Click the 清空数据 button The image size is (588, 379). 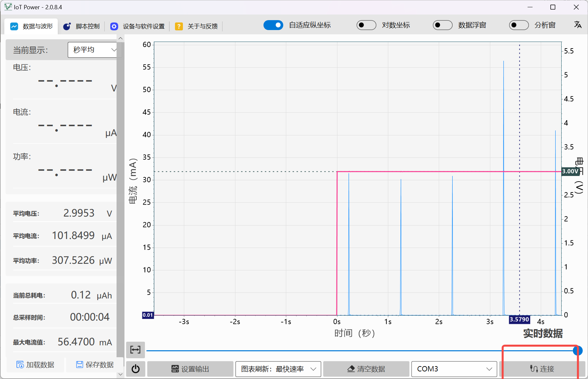[x=366, y=369]
